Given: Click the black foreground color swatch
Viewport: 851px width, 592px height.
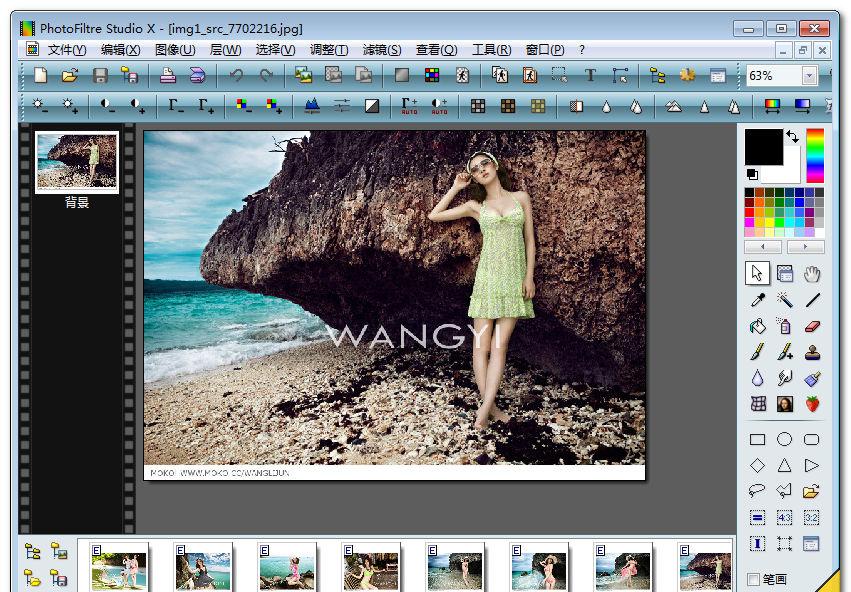Looking at the screenshot, I should click(764, 147).
